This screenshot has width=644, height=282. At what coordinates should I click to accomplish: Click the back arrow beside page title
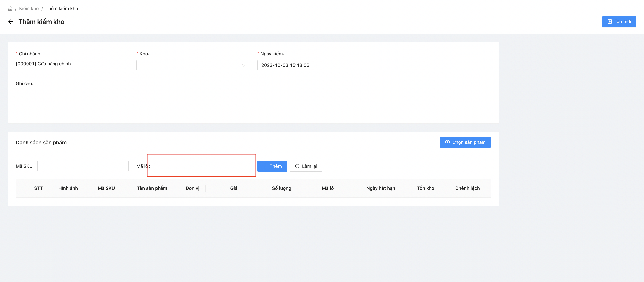point(10,22)
